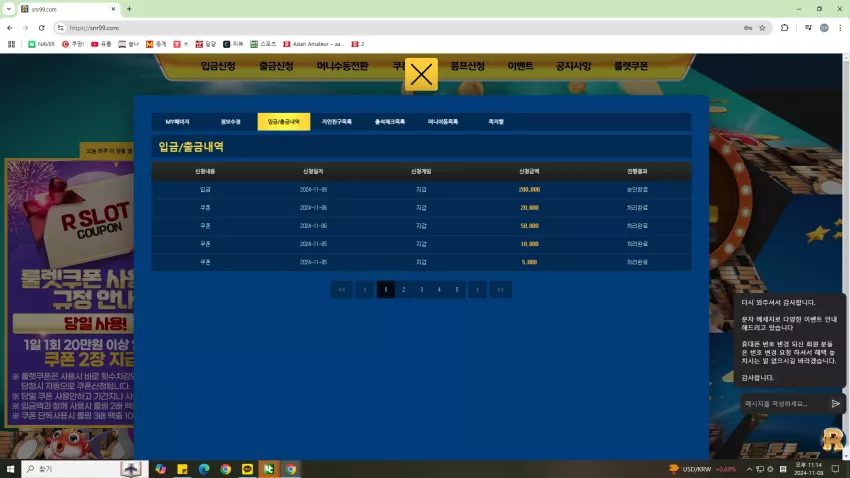Open the 입금신청 menu
850x478 pixels.
pos(218,66)
